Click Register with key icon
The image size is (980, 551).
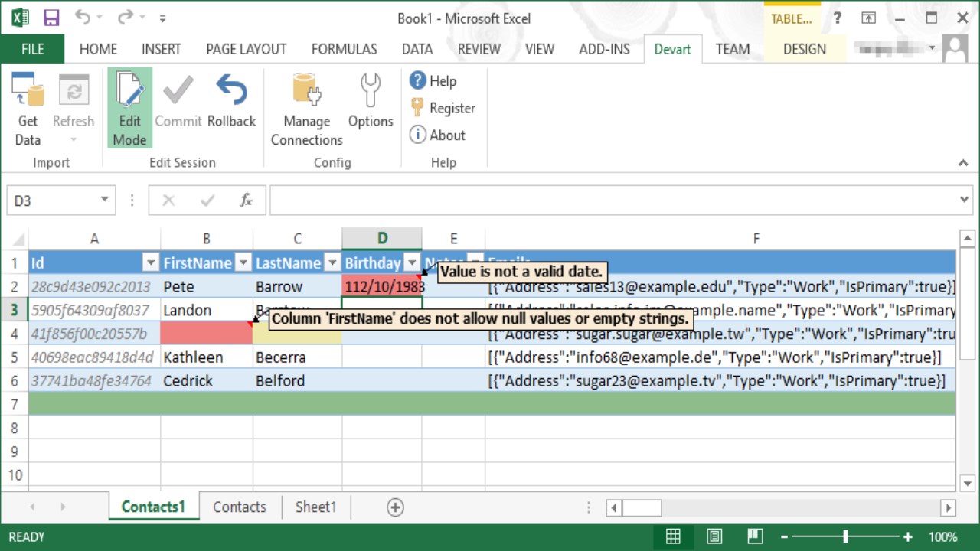(x=443, y=108)
